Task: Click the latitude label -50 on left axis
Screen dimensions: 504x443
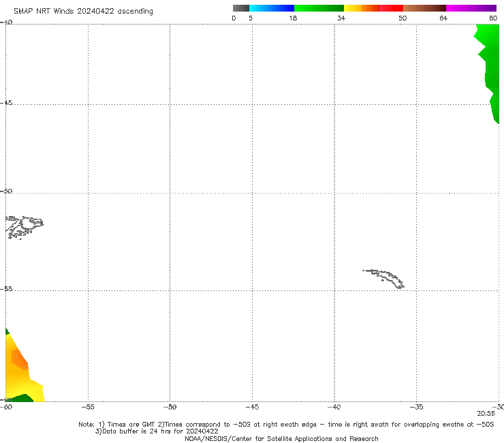Action: pyautogui.click(x=6, y=192)
